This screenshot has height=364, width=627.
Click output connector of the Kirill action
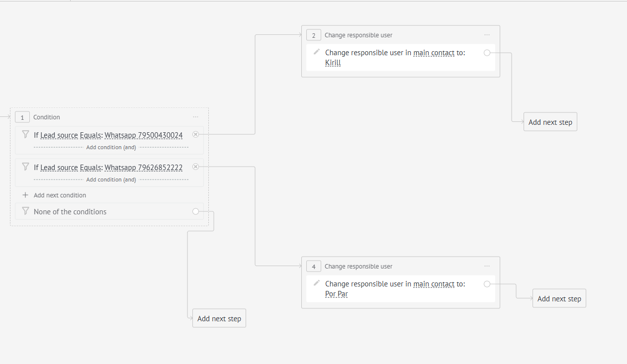click(487, 53)
